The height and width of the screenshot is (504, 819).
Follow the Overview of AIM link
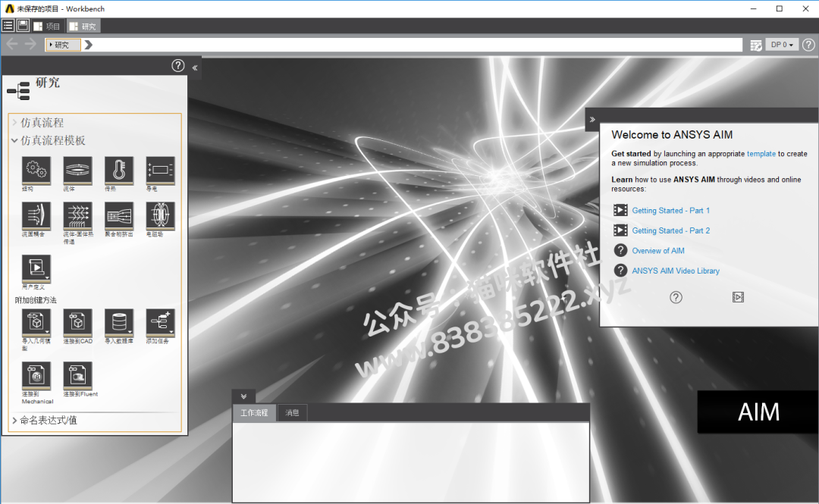coord(658,251)
